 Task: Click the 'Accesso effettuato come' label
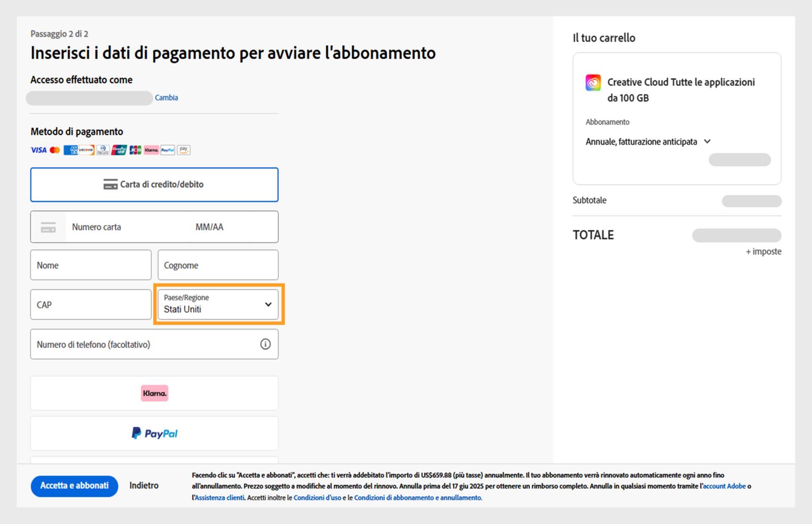click(x=81, y=80)
